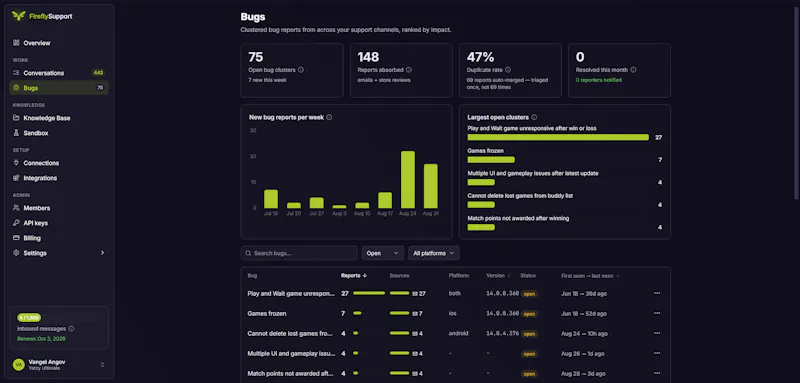Screen dimensions: 800x383
Task: Click the Integrations puzzle icon
Action: point(16,178)
